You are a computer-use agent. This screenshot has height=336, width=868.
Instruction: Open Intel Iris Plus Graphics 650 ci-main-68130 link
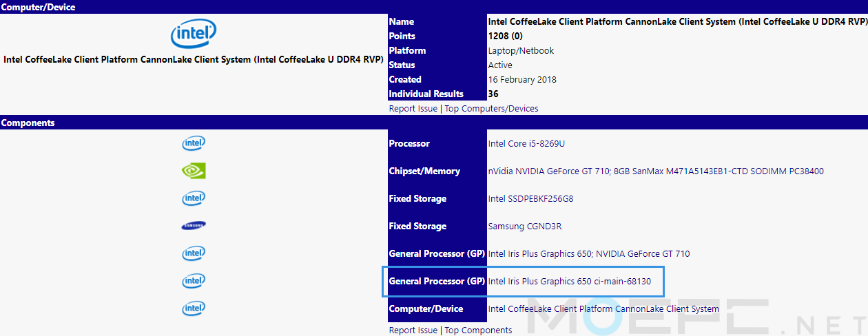pos(570,282)
